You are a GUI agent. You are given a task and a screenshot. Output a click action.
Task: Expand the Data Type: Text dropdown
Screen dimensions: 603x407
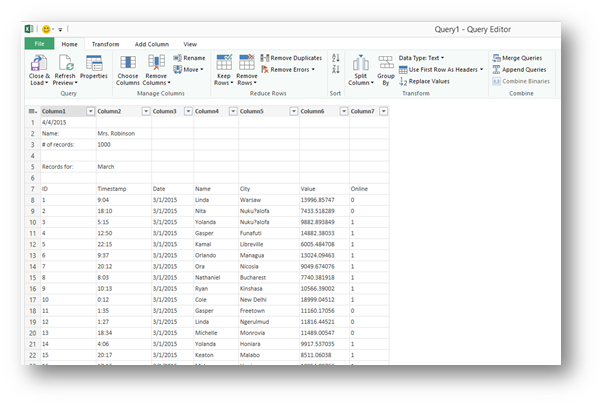pyautogui.click(x=421, y=58)
